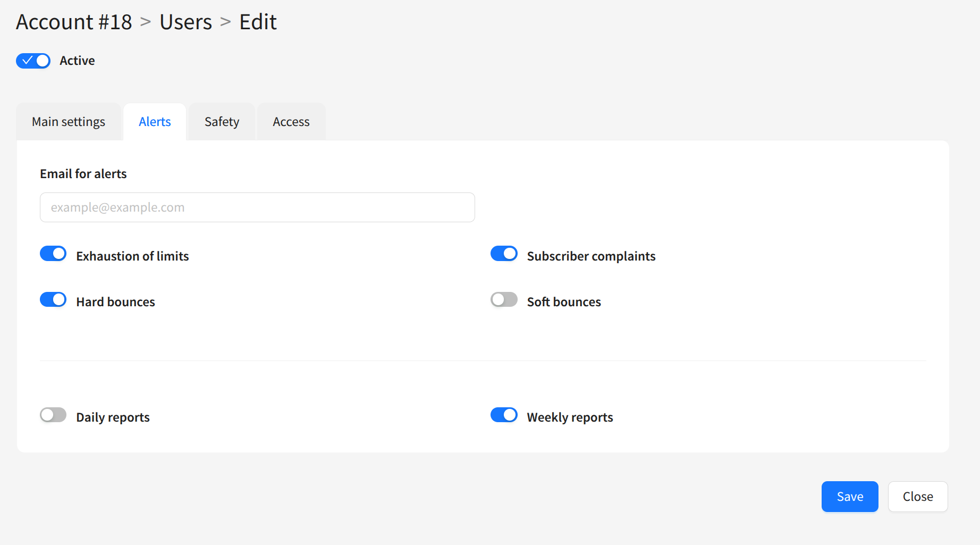Turn off Subscriber complaints alerts switch
Viewport: 980px width, 545px height.
click(504, 254)
